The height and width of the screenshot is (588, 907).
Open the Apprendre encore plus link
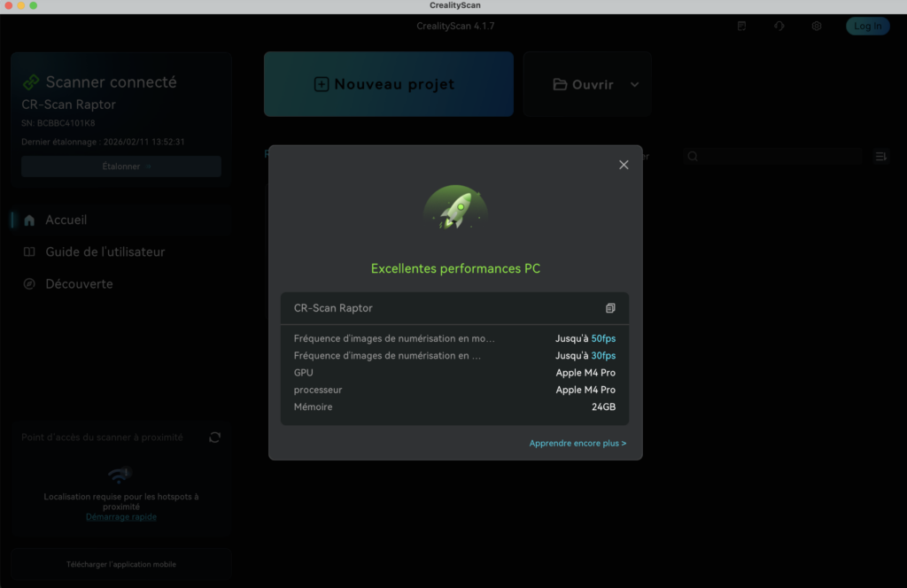pos(578,444)
